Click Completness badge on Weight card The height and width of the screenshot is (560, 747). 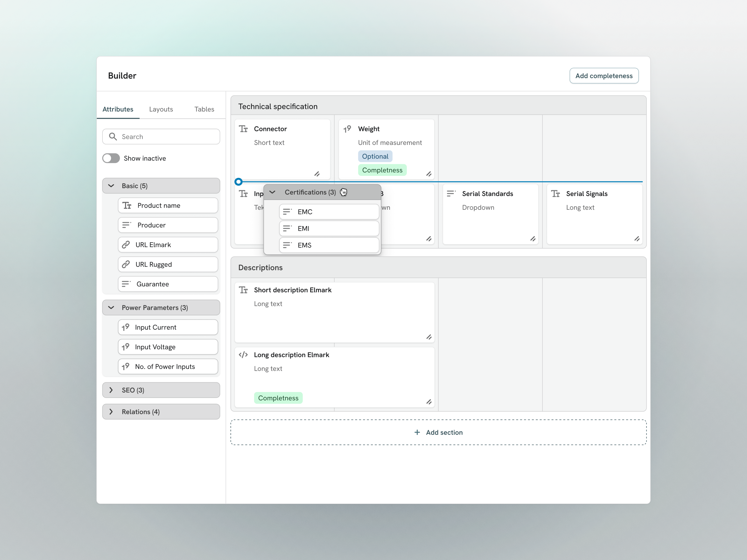coord(382,170)
